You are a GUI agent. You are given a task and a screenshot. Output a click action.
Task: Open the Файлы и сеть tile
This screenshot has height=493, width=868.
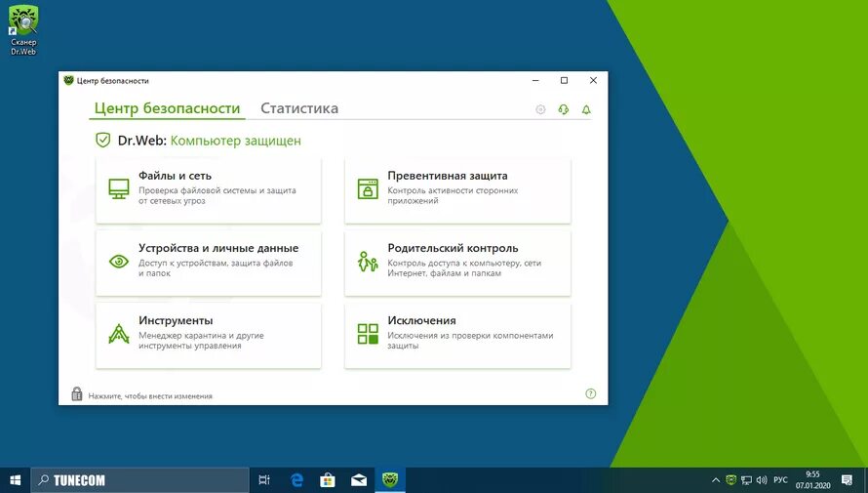(x=208, y=190)
